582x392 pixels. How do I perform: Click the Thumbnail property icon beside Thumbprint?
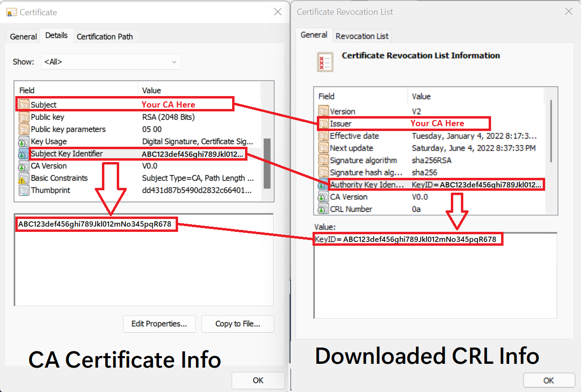pyautogui.click(x=24, y=190)
